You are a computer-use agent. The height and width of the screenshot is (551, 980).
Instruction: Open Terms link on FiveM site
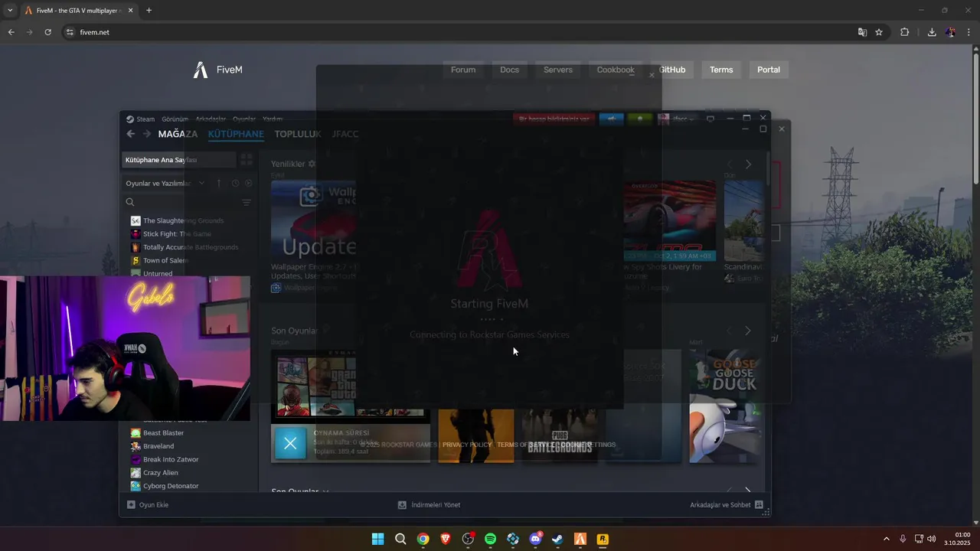pos(721,70)
